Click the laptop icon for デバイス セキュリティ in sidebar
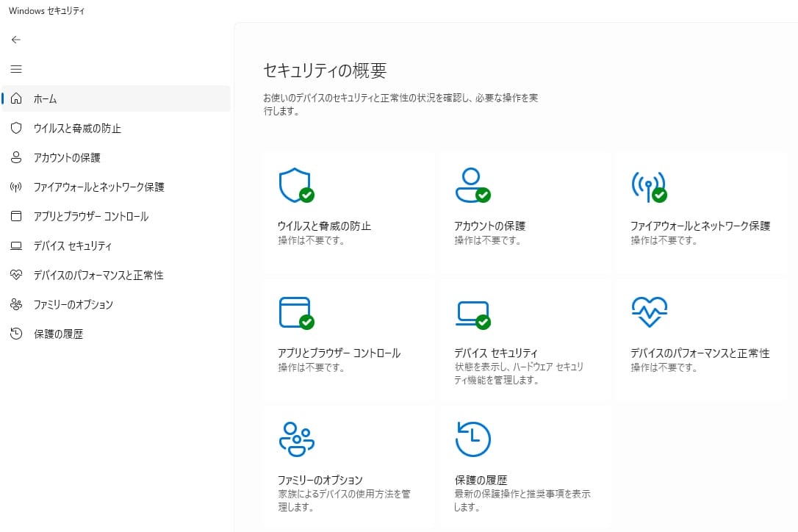This screenshot has width=798, height=532. pos(16,246)
